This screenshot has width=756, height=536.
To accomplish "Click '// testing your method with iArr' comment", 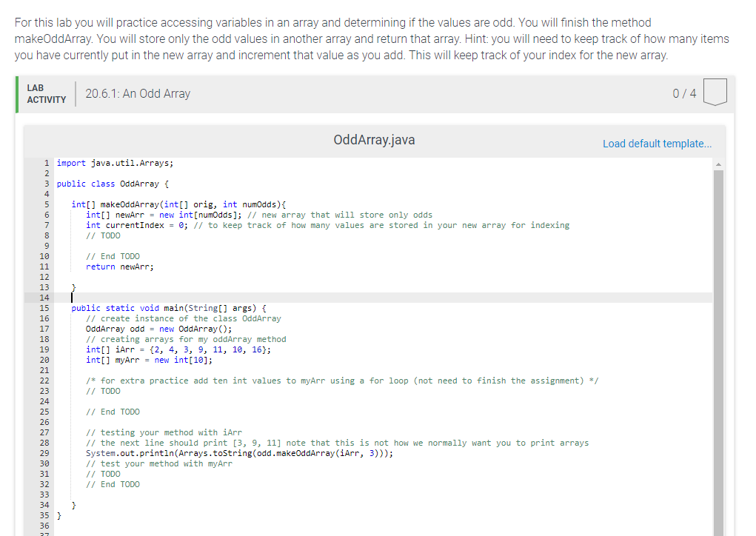I will click(x=164, y=432).
